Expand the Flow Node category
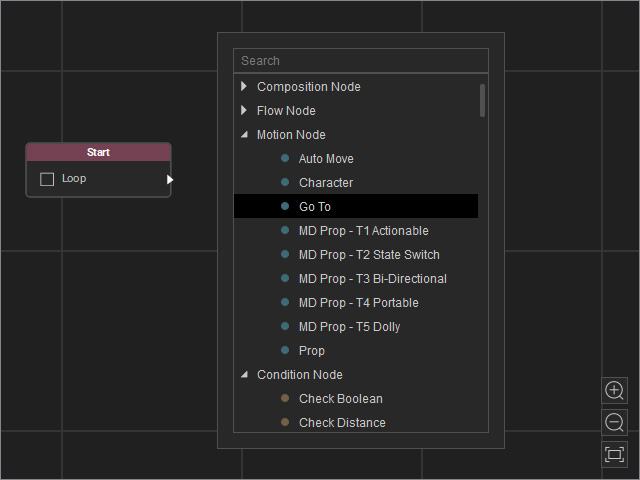The width and height of the screenshot is (640, 480). point(244,110)
